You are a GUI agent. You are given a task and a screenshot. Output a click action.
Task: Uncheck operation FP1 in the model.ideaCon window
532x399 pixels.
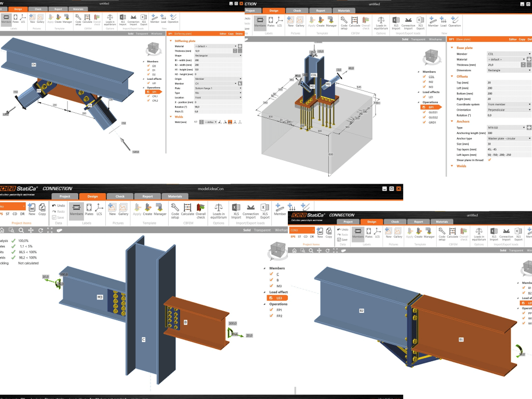coord(271,310)
